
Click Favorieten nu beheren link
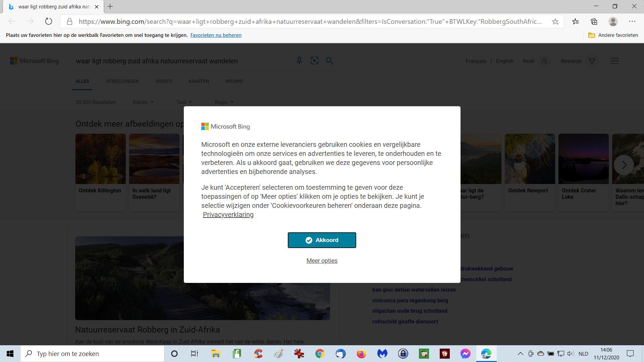point(216,35)
